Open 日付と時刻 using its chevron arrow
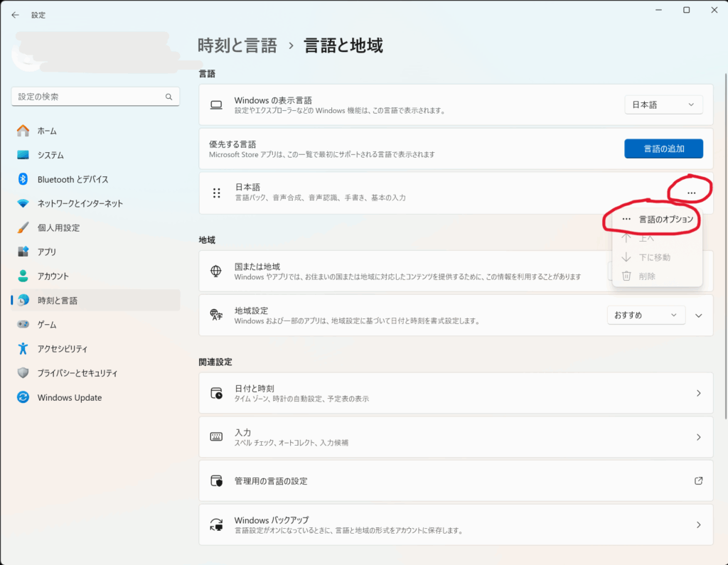The width and height of the screenshot is (728, 565). (698, 393)
